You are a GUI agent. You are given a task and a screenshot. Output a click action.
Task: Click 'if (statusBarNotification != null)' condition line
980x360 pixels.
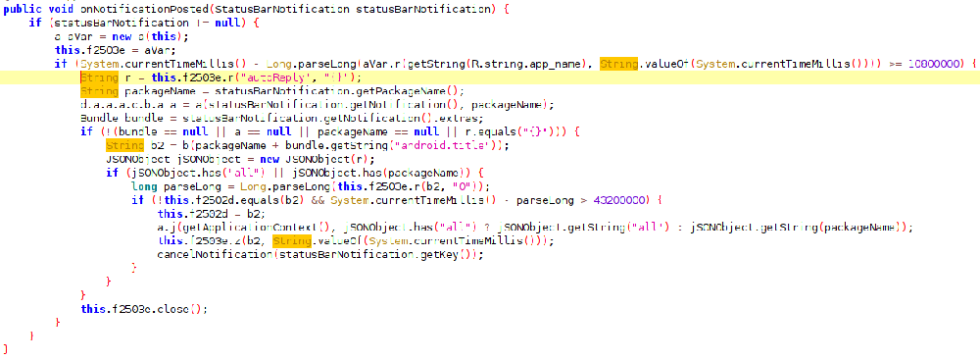point(144,23)
